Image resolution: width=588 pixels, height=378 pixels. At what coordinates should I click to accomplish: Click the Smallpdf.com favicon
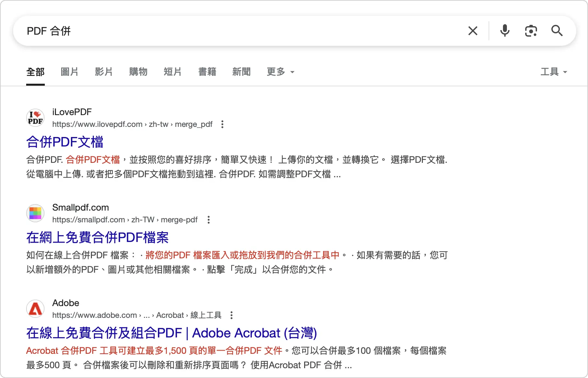[x=35, y=213]
